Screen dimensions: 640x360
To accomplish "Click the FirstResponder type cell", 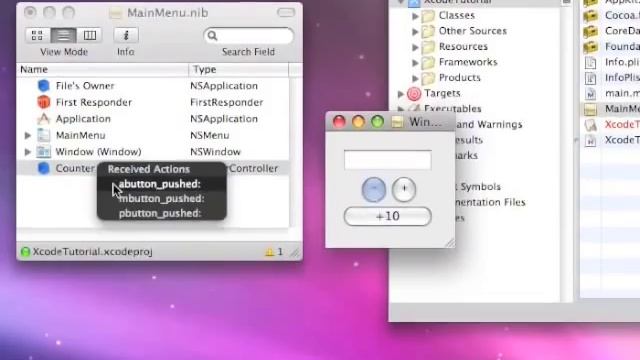I will 227,102.
